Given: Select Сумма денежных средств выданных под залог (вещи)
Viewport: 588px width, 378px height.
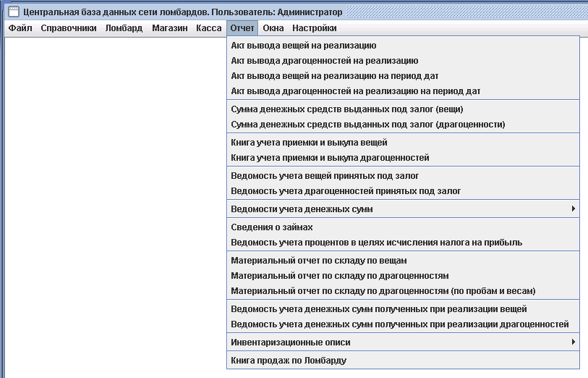Looking at the screenshot, I should tap(403, 109).
